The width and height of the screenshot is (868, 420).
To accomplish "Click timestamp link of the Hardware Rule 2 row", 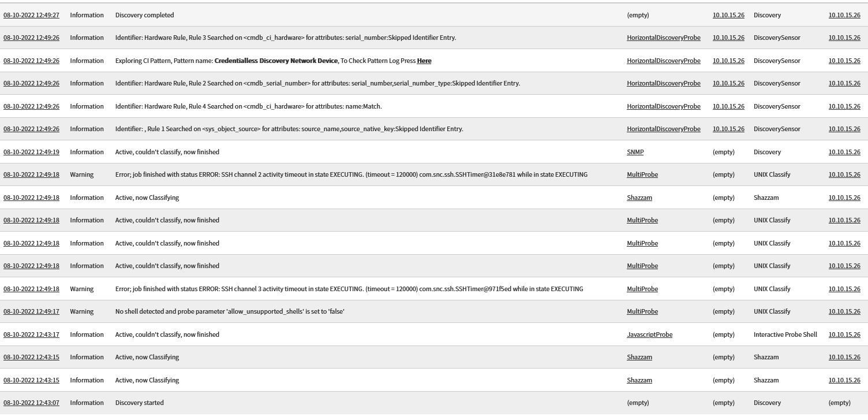I will [x=31, y=83].
